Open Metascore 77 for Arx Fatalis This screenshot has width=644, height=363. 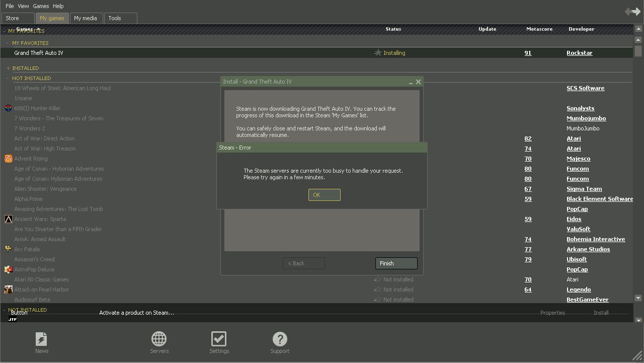[x=528, y=249]
